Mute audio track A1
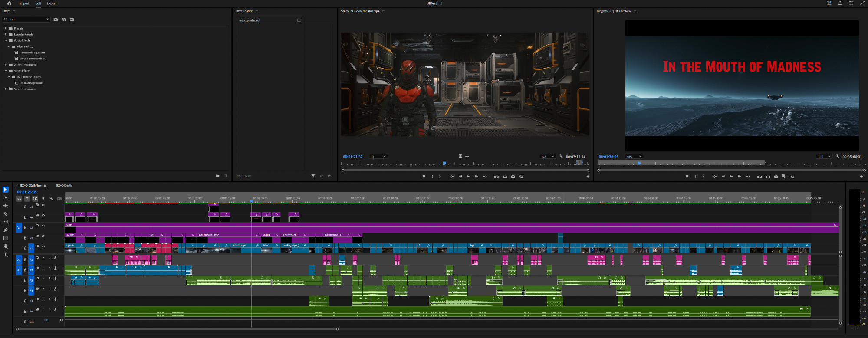This screenshot has width=868, height=338. pyautogui.click(x=43, y=258)
